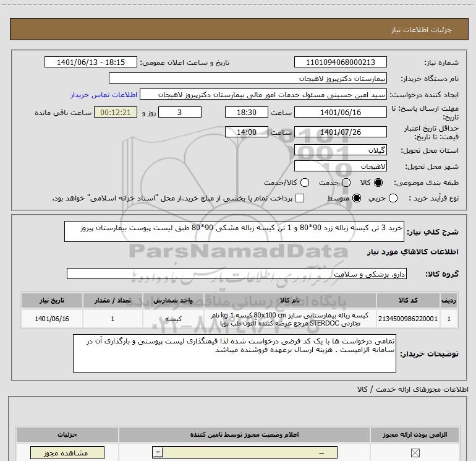Click the delivery city field 'لاهیجان'
Viewport: 476px width, 461px height.
[341, 166]
